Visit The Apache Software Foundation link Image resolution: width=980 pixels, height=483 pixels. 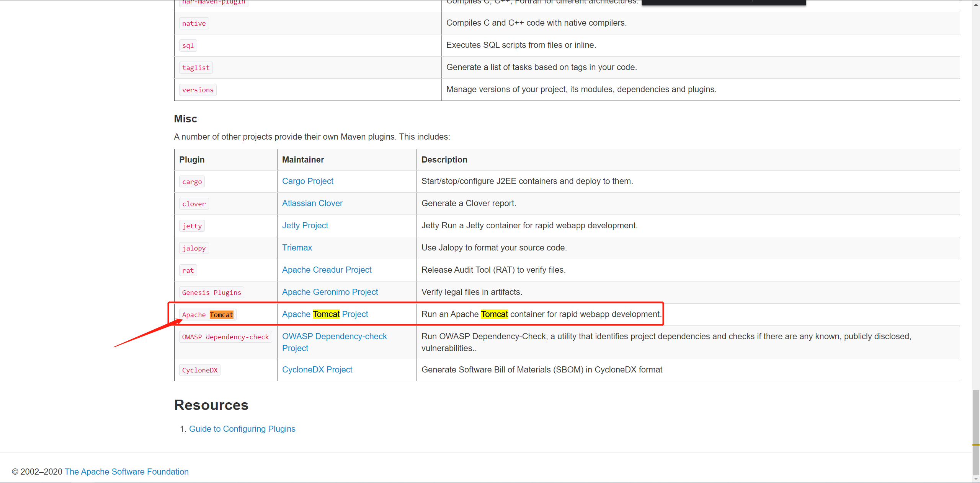[x=126, y=472]
